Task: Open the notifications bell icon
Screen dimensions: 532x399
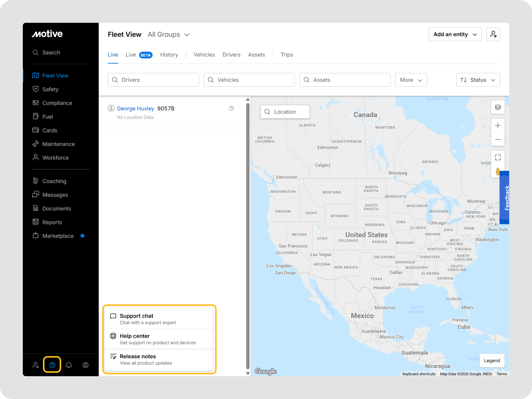Action: (69, 365)
